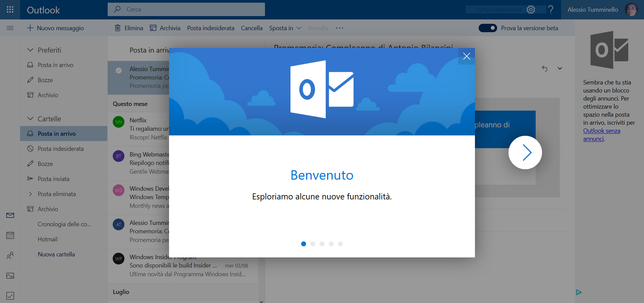Open the help question mark
The width and height of the screenshot is (644, 303).
551,9
